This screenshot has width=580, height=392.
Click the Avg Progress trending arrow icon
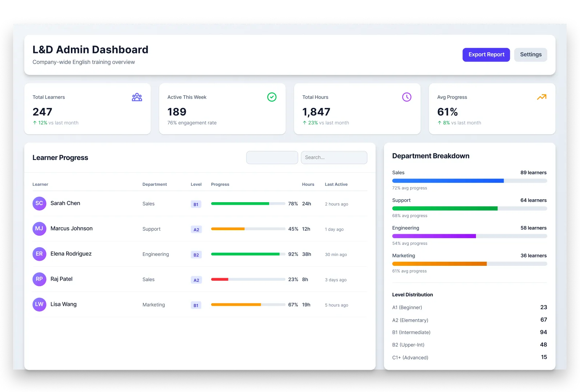[x=542, y=97]
